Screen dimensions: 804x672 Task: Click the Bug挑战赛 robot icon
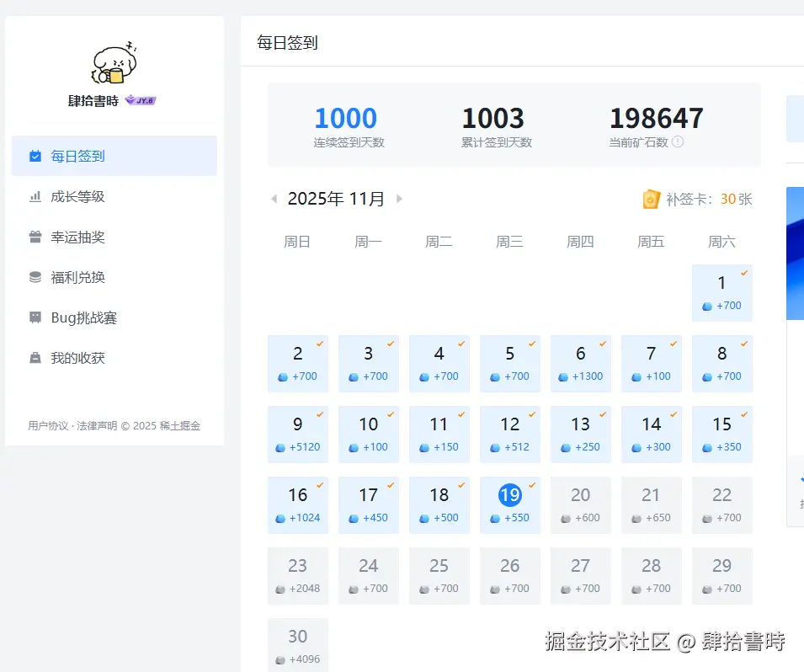[34, 317]
